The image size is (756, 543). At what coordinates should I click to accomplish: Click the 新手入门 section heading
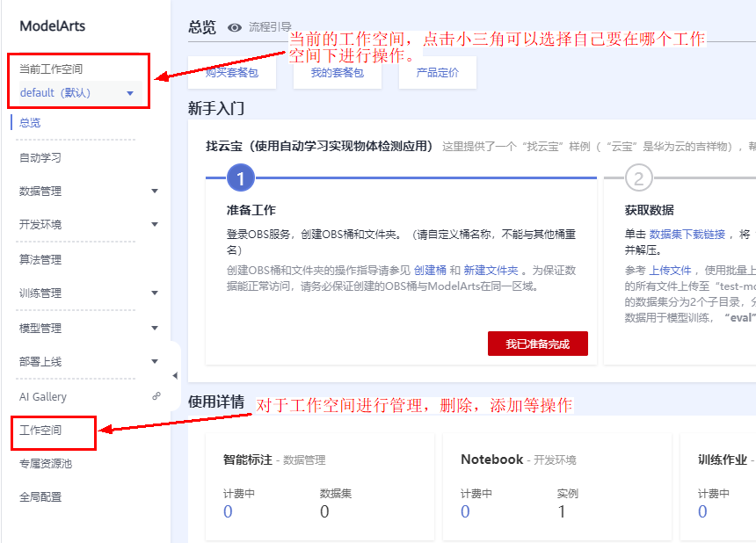(x=216, y=108)
